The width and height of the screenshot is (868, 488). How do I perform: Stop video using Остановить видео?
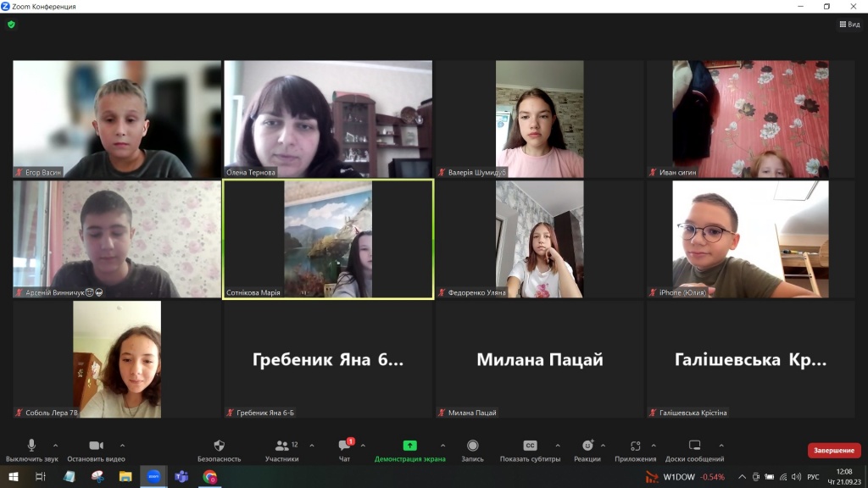click(x=96, y=446)
